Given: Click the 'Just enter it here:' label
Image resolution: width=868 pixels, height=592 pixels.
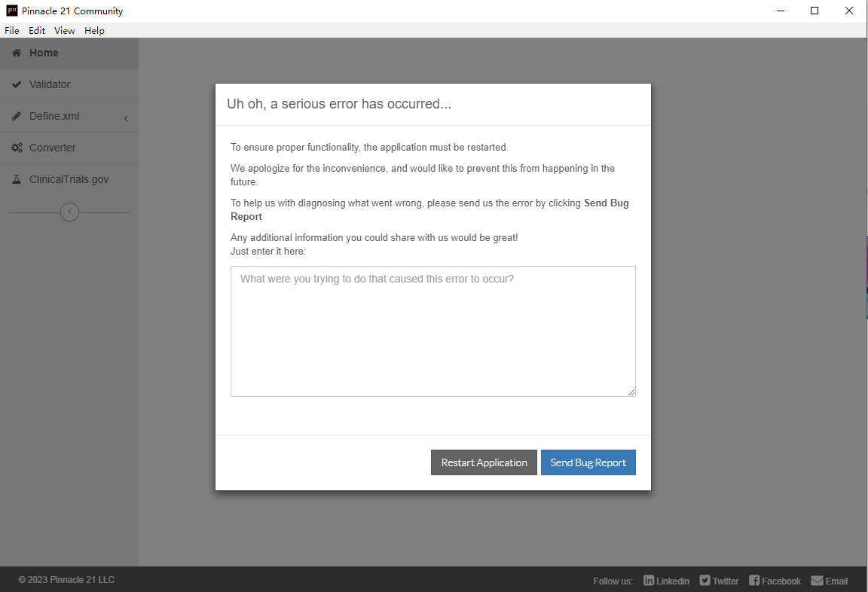Looking at the screenshot, I should pyautogui.click(x=268, y=251).
